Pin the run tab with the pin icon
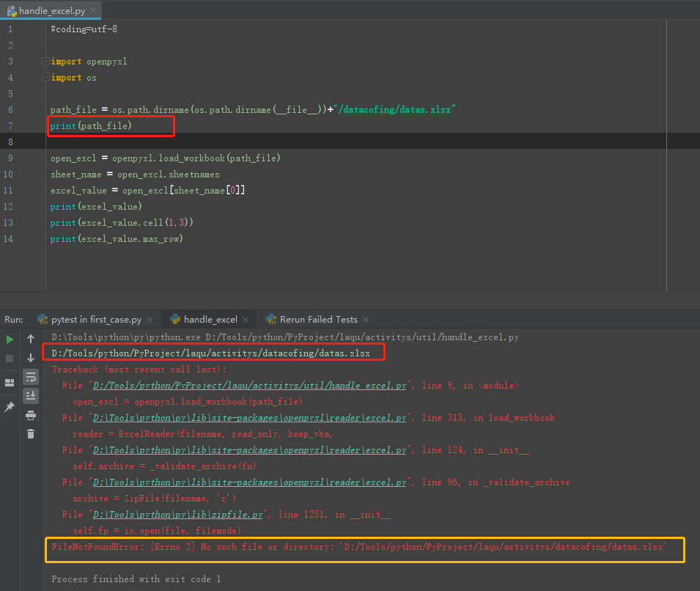Viewport: 700px width, 591px height. click(10, 406)
